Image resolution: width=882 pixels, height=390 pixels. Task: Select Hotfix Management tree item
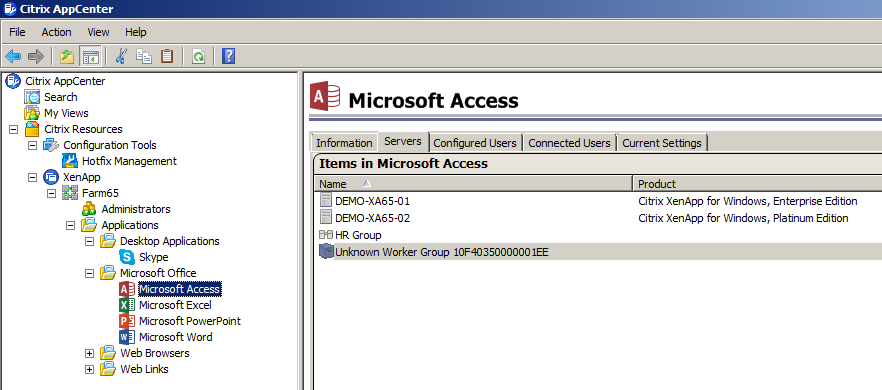pos(129,161)
